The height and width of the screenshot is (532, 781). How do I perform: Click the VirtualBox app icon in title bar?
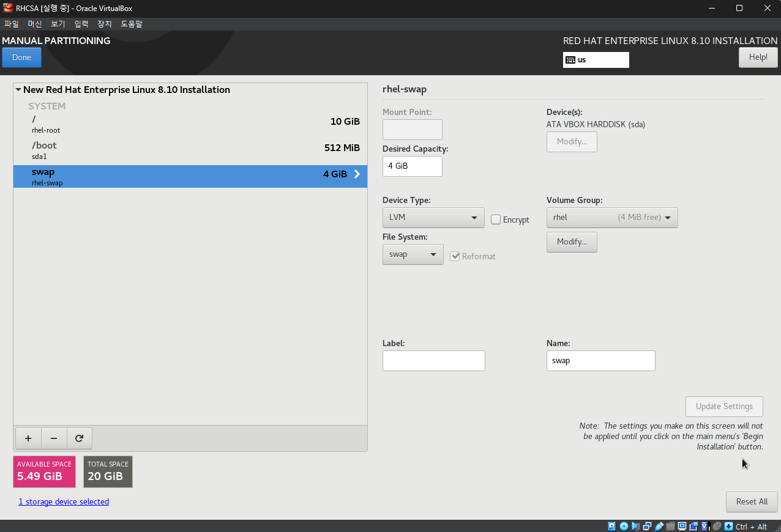[x=8, y=8]
